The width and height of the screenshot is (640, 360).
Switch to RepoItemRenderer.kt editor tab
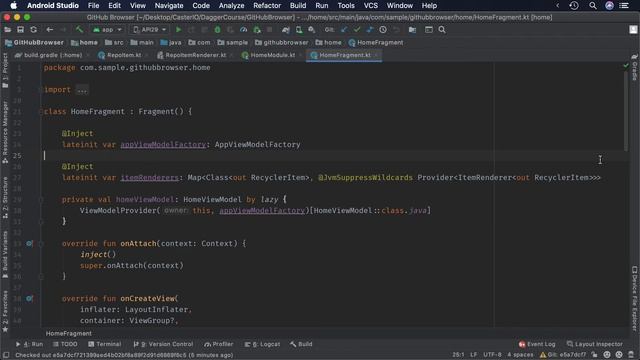pos(195,55)
